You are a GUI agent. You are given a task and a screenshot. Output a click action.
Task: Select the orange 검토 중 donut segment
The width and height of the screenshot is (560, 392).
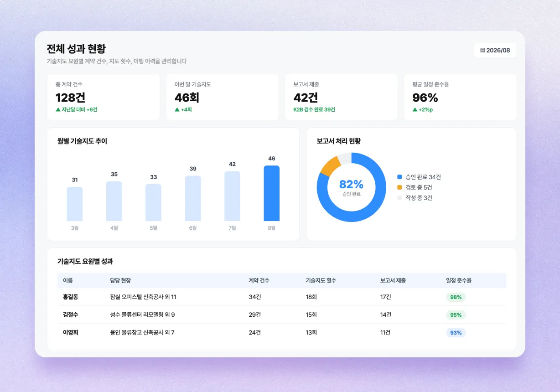(x=331, y=166)
